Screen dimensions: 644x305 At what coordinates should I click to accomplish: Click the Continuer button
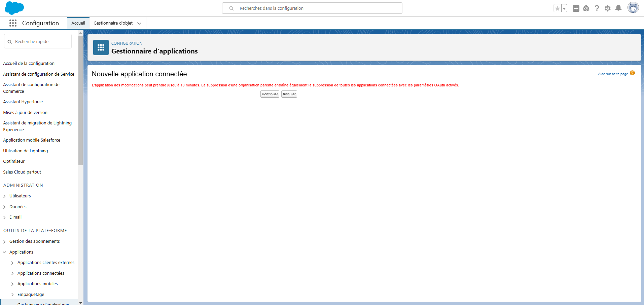coord(270,94)
